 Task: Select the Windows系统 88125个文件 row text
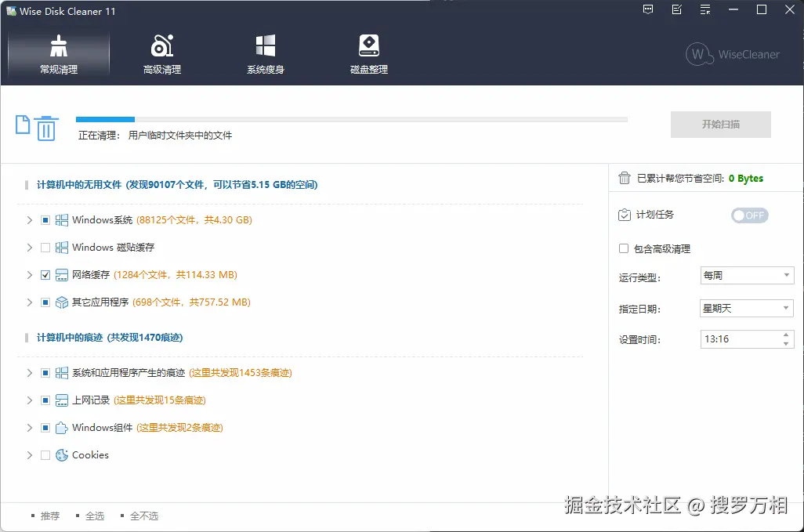[x=162, y=220]
